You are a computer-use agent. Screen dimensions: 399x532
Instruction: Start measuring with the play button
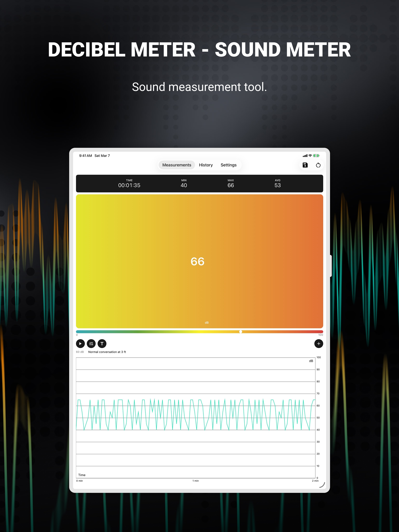pos(80,344)
